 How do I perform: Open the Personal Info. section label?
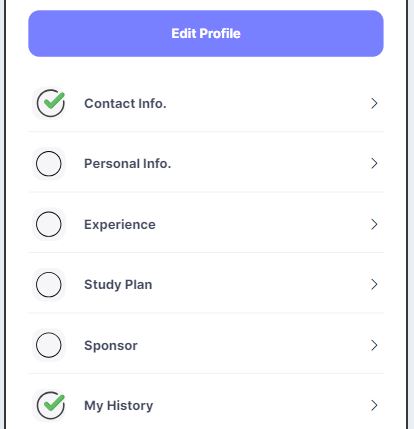[x=127, y=164]
